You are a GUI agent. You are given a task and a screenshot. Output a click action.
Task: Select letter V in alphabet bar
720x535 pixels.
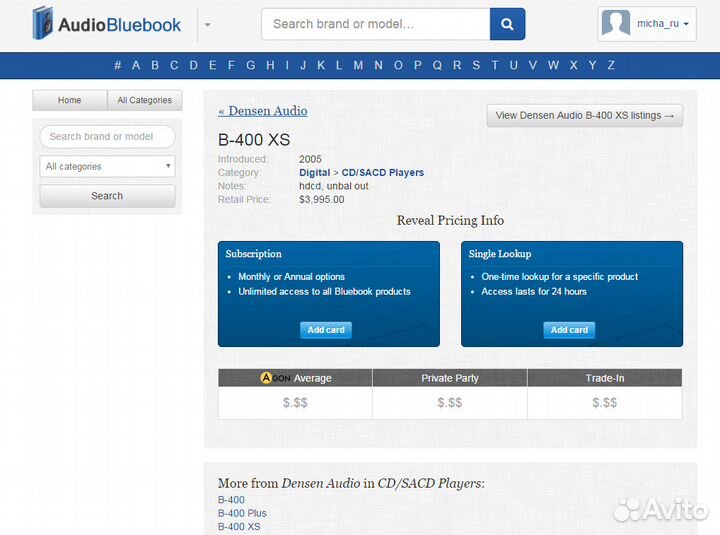click(533, 65)
